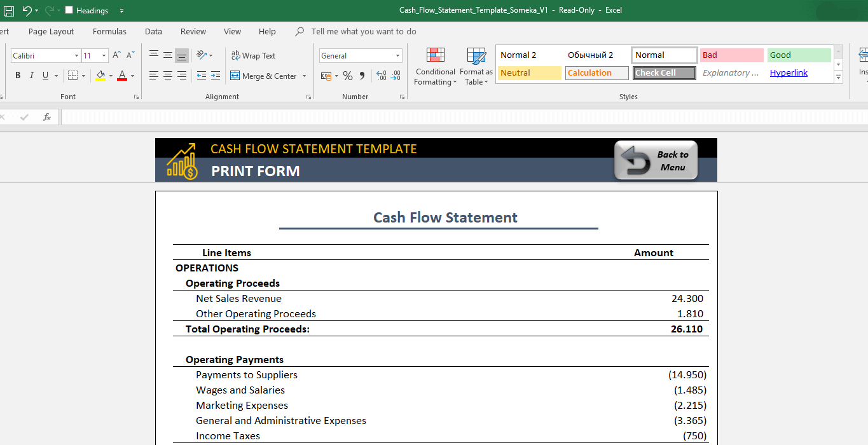Apply the Neutral cell style
868x445 pixels.
pos(530,73)
